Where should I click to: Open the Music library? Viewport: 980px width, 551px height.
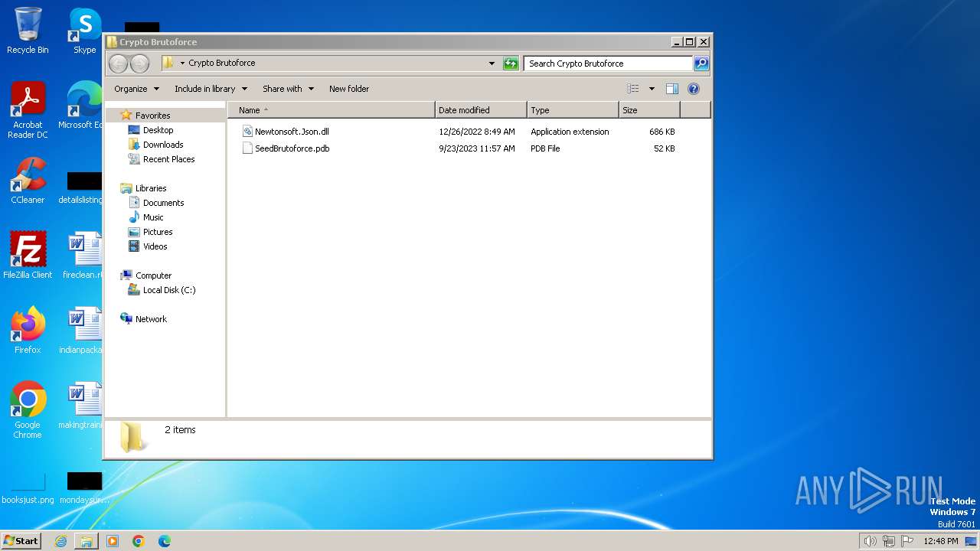153,217
